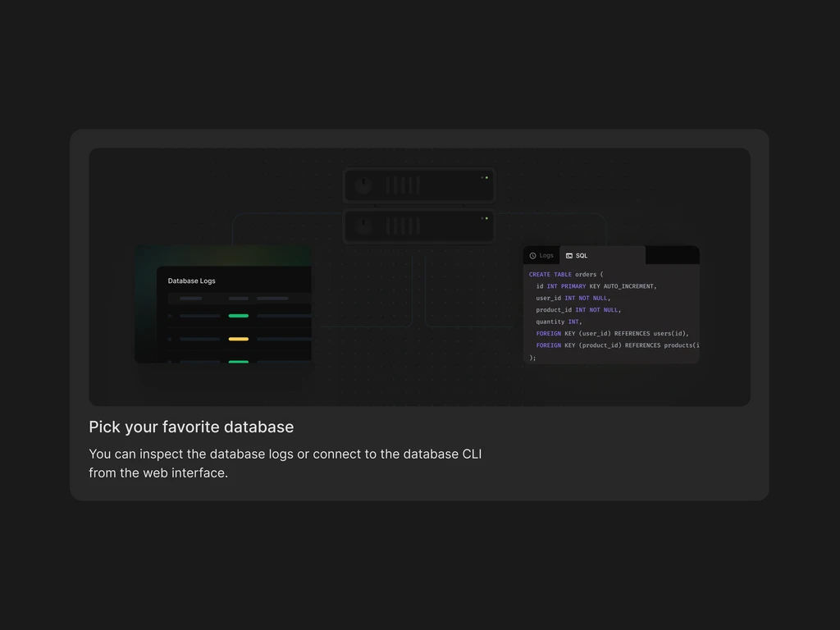Click the green LED on the bottom server
This screenshot has height=630, width=840.
tap(486, 218)
